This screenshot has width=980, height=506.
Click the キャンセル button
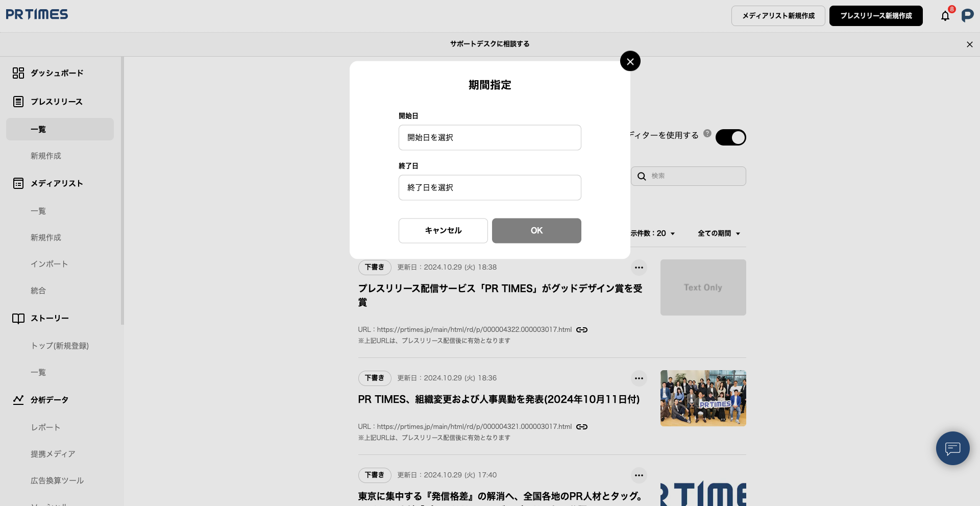(443, 231)
